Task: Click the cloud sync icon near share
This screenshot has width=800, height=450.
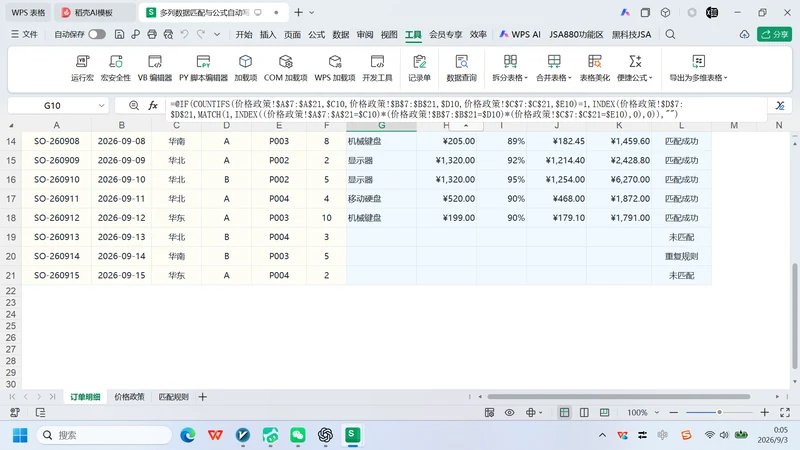Action: click(x=744, y=34)
